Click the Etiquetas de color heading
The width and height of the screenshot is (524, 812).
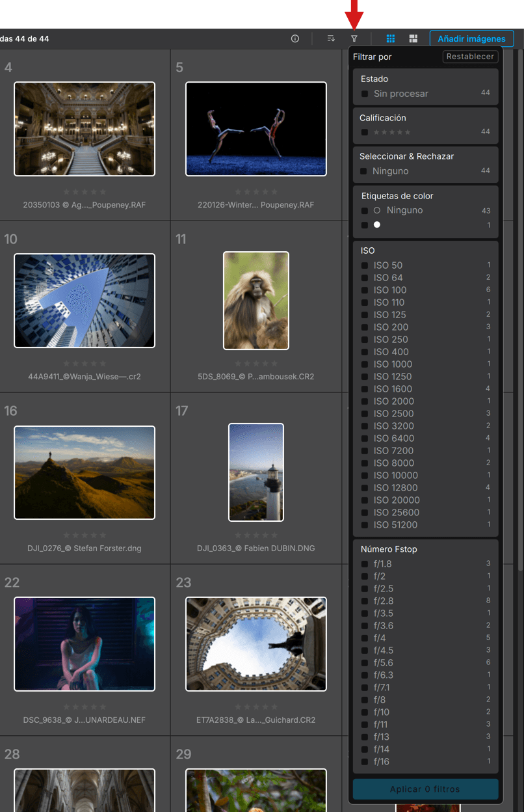(x=397, y=196)
